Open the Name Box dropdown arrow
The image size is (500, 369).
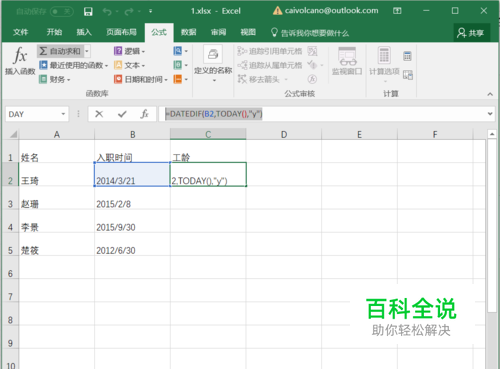coord(63,114)
